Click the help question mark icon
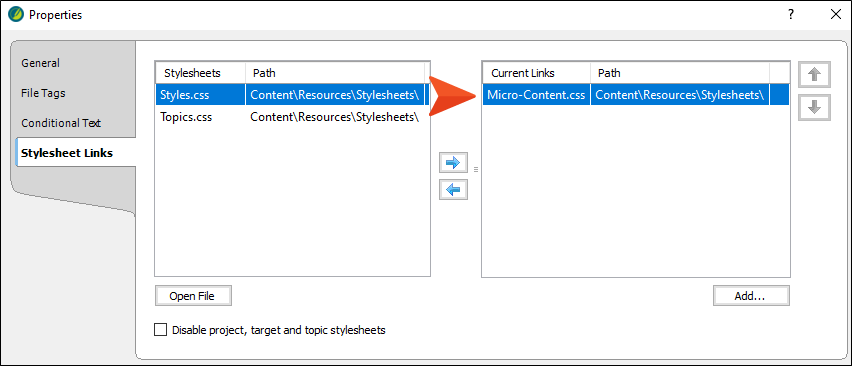 791,15
